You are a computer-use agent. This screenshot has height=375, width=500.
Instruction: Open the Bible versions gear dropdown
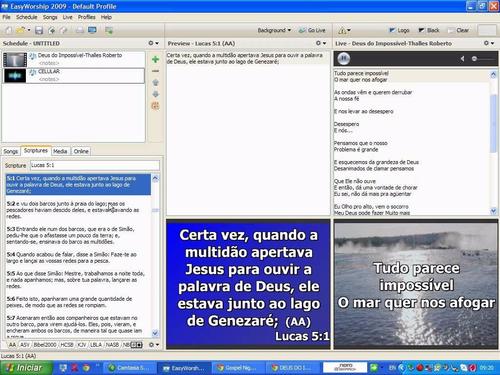153,345
